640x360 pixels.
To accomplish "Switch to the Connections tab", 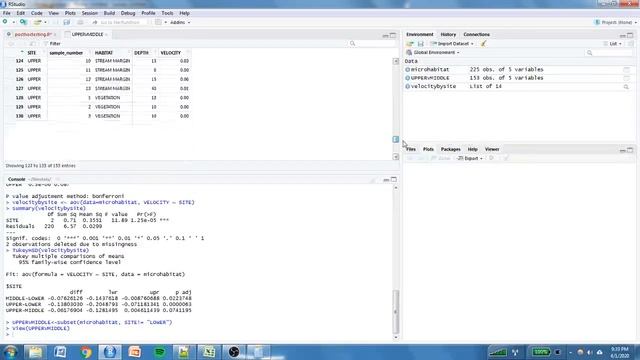I will [x=476, y=34].
